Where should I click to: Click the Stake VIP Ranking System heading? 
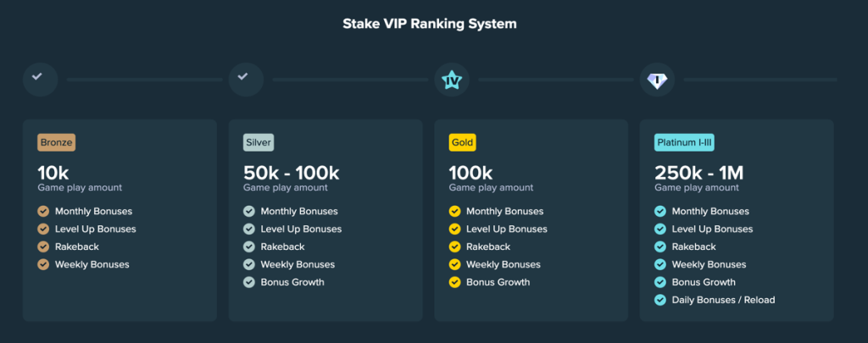(430, 24)
